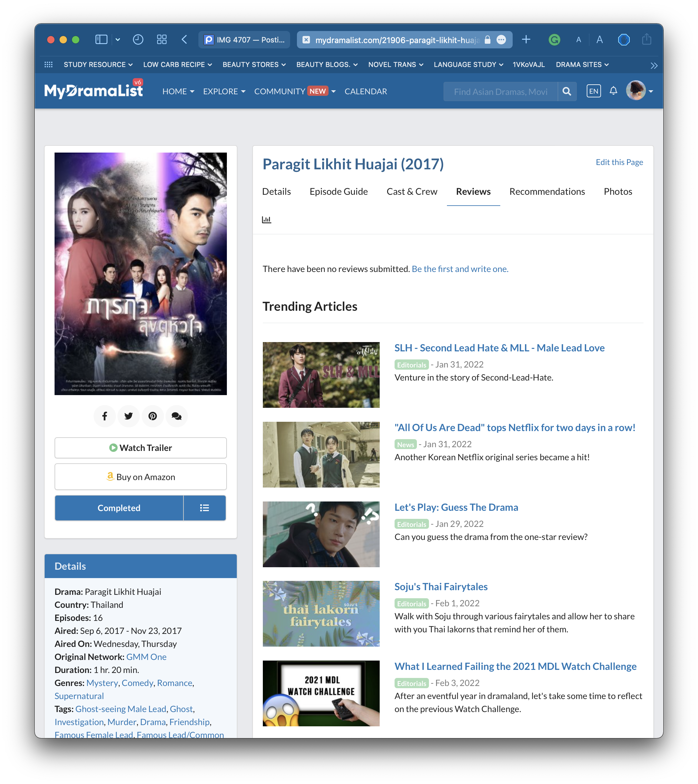Click the Watch Trailer button
The width and height of the screenshot is (698, 784).
(x=140, y=448)
